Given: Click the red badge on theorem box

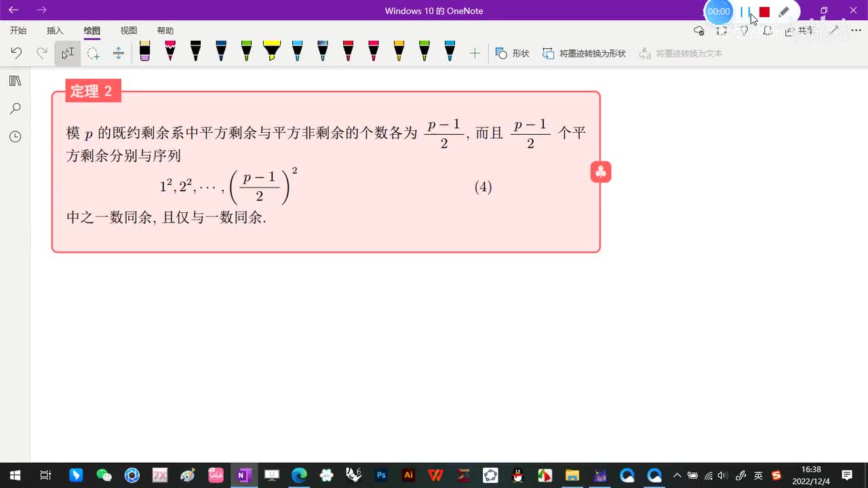Looking at the screenshot, I should pos(601,172).
